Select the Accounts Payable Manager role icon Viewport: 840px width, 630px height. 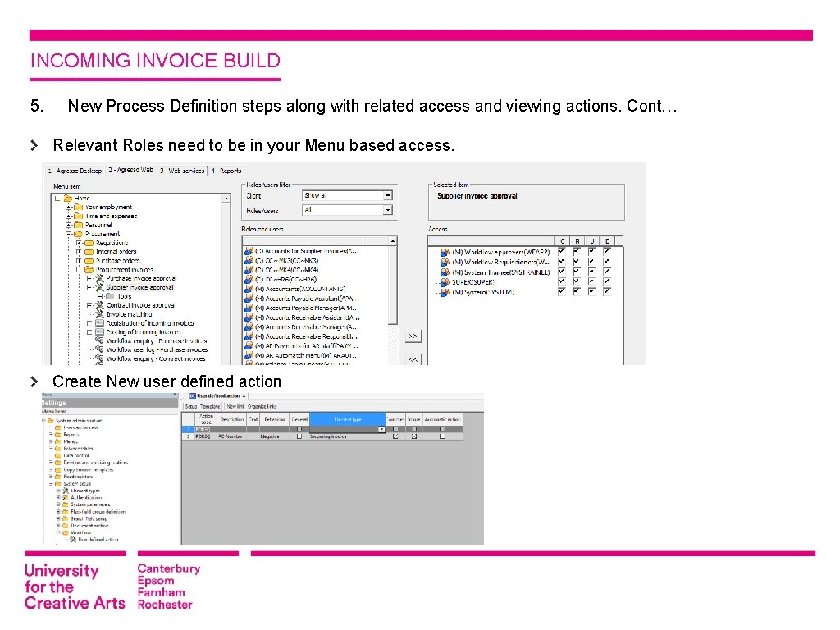[249, 307]
